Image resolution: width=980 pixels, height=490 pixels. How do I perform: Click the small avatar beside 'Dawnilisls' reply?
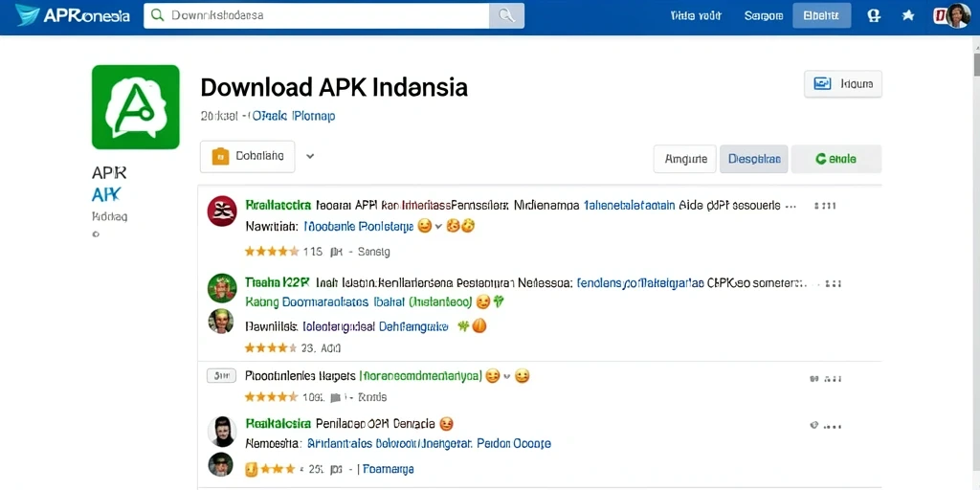tap(221, 322)
